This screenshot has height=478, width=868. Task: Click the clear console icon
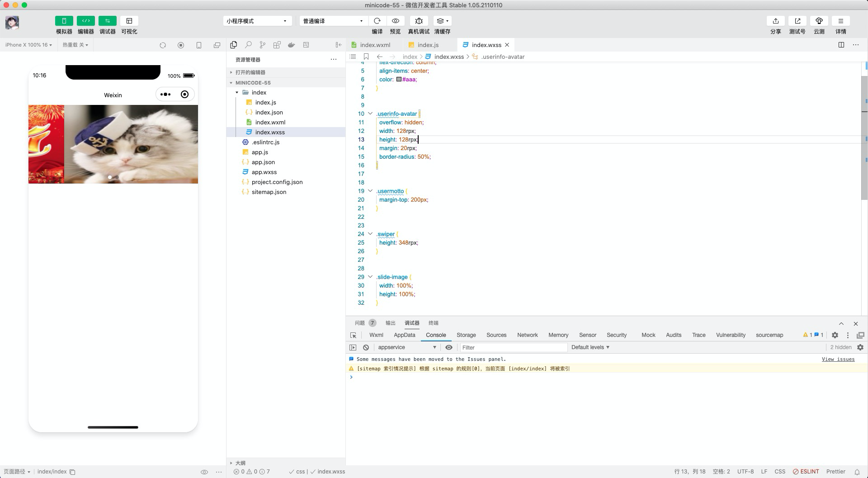(366, 347)
